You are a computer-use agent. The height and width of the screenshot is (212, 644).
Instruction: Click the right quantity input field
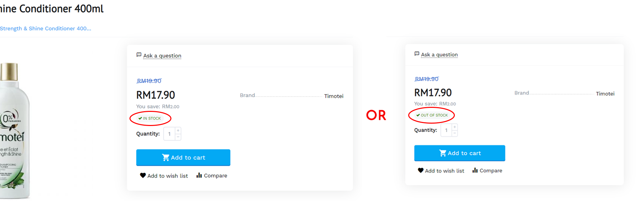pyautogui.click(x=446, y=130)
